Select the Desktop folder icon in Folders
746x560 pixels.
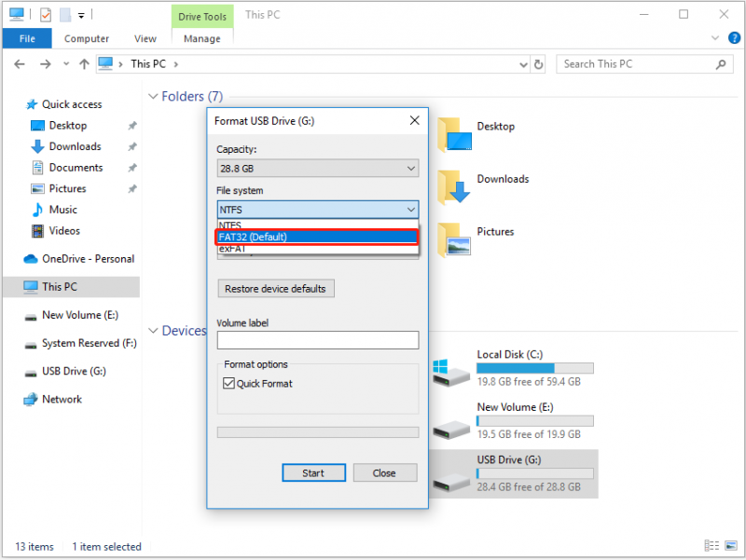[454, 135]
